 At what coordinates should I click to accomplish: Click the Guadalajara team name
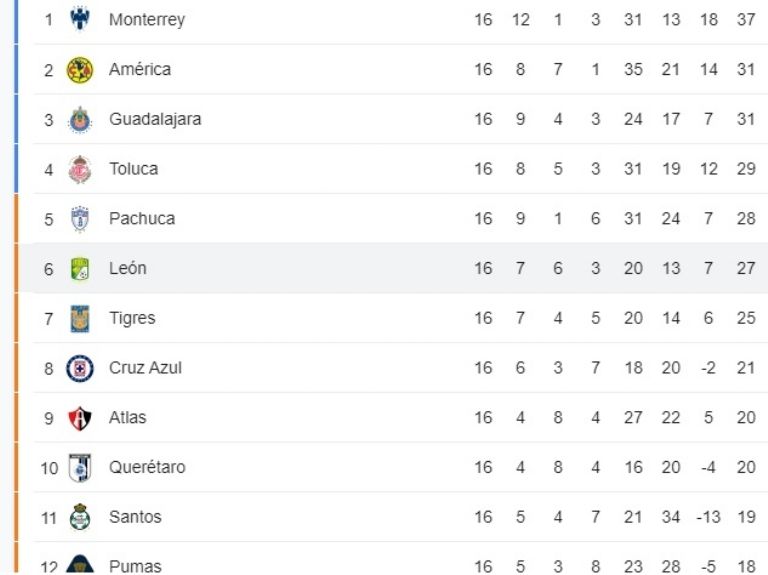(155, 119)
